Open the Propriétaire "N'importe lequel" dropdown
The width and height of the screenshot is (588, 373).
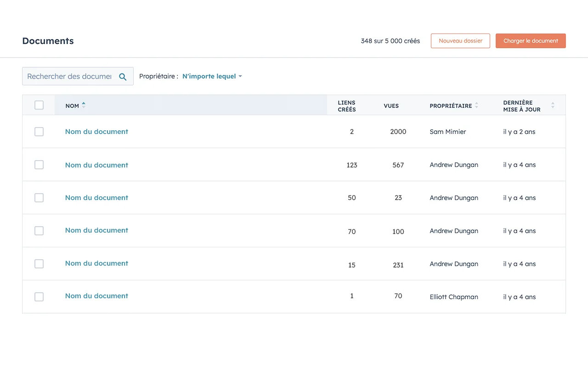212,77
